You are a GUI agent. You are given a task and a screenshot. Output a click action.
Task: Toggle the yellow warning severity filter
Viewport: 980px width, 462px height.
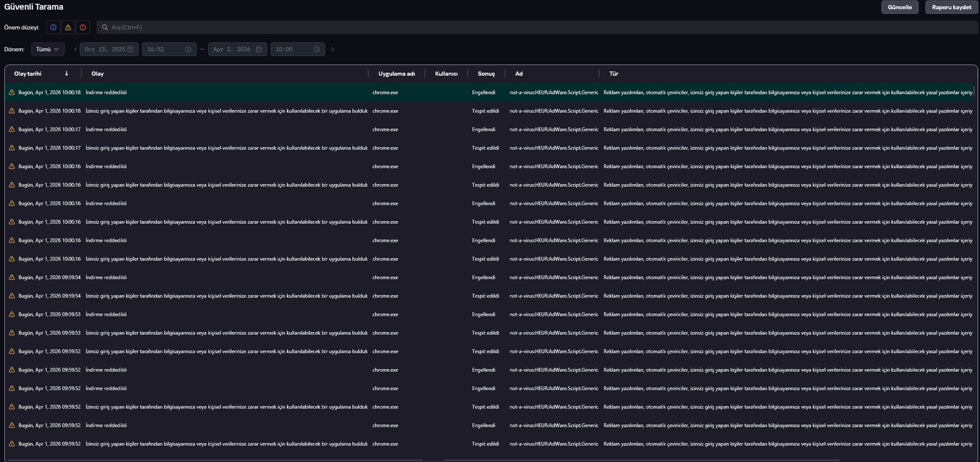pos(68,27)
